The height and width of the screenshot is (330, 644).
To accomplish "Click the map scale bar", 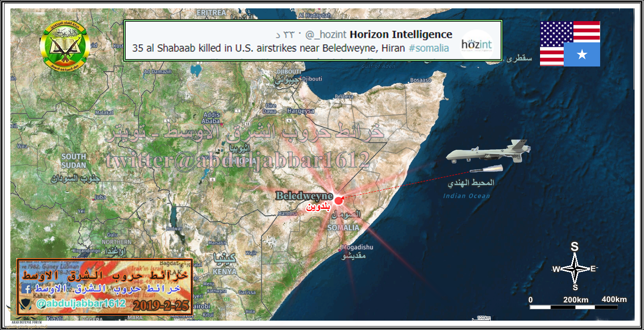I will [x=574, y=307].
